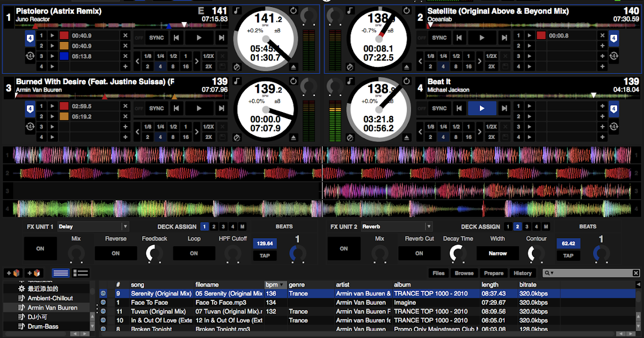Click deck 1 censor/repeat circular arrow icon
The height and width of the screenshot is (338, 644).
(x=292, y=10)
